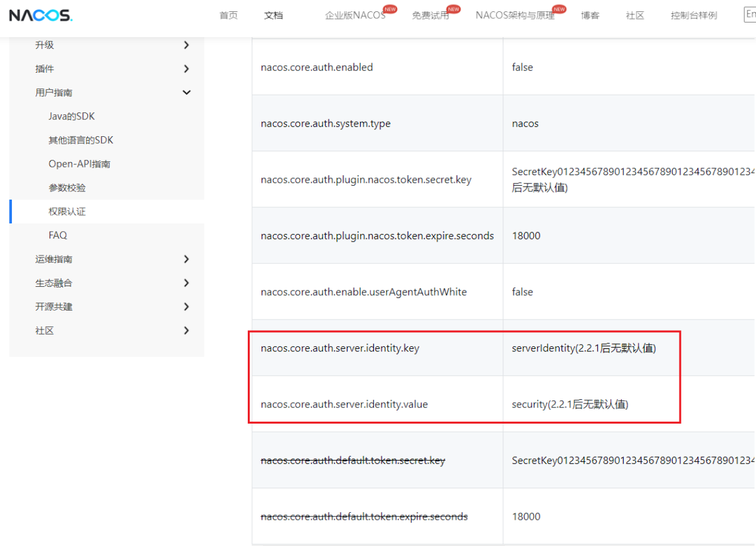Open Java的SDK doc page
The height and width of the screenshot is (546, 756).
[x=72, y=117]
